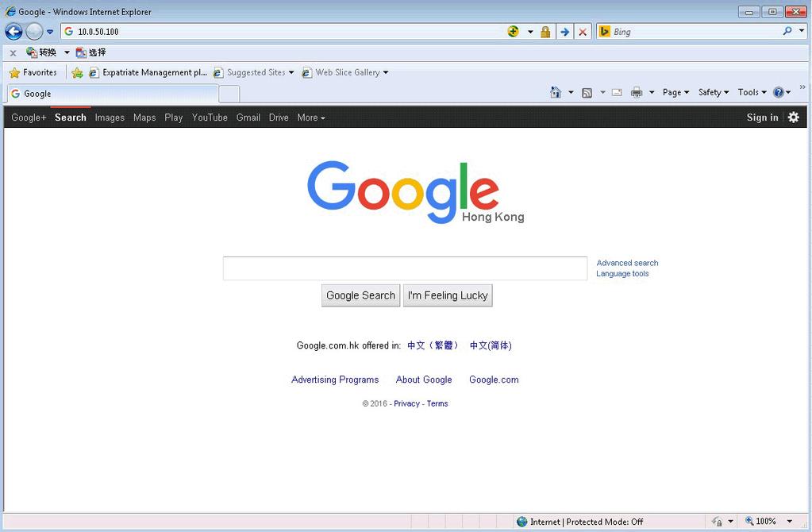
Task: Open the Advanced search link
Action: click(x=627, y=263)
